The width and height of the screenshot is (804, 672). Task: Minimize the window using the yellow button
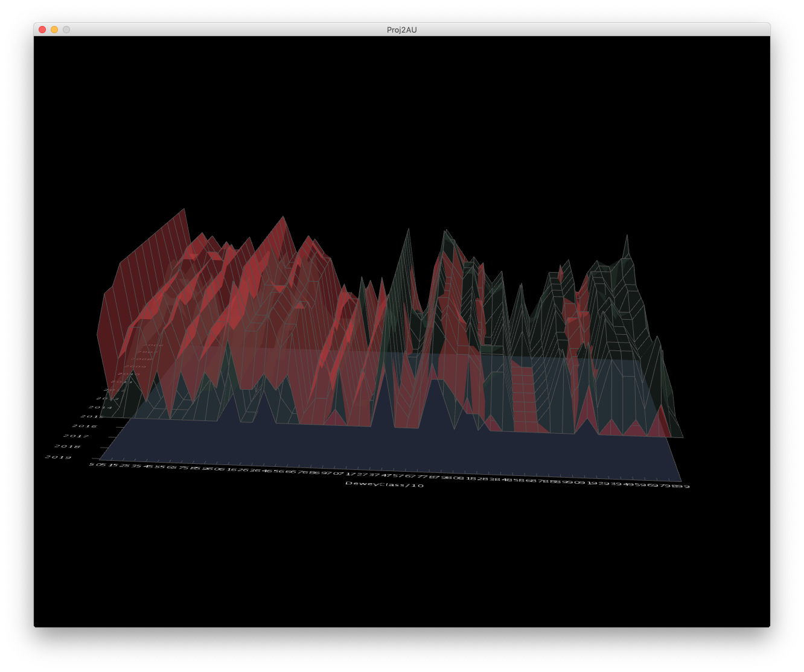coord(54,30)
